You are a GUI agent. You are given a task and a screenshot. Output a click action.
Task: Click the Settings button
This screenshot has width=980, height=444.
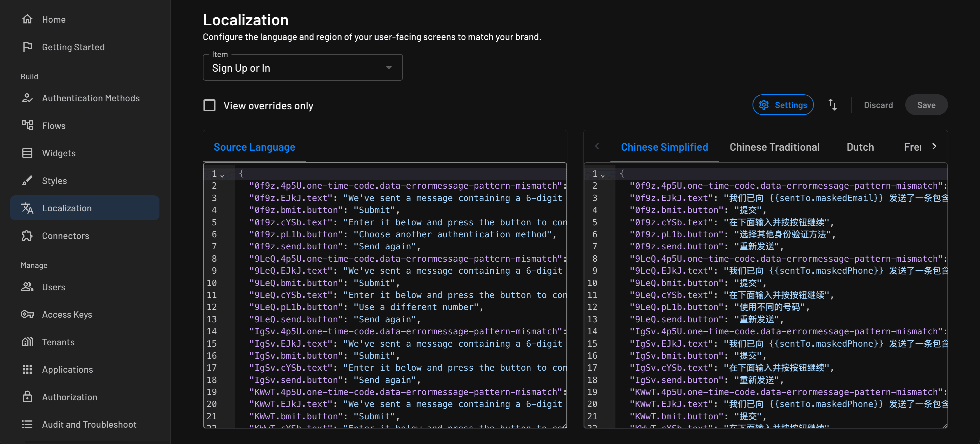click(783, 105)
